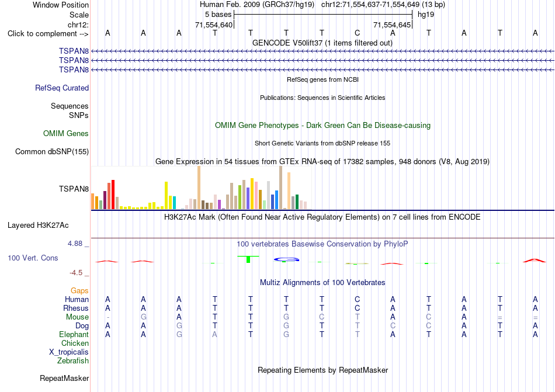Select the Common dbSNP(155) track label
The image size is (555, 392).
tap(52, 151)
